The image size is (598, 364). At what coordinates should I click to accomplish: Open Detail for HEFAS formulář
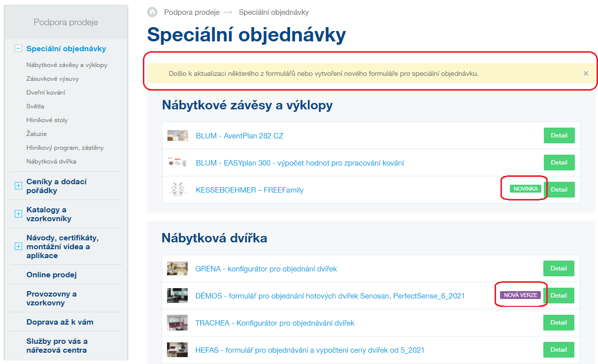pos(558,350)
